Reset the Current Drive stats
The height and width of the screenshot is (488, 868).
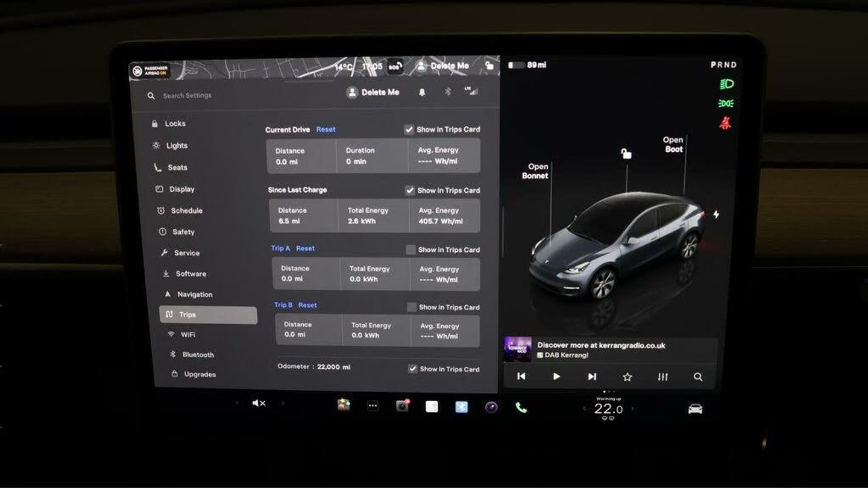325,130
